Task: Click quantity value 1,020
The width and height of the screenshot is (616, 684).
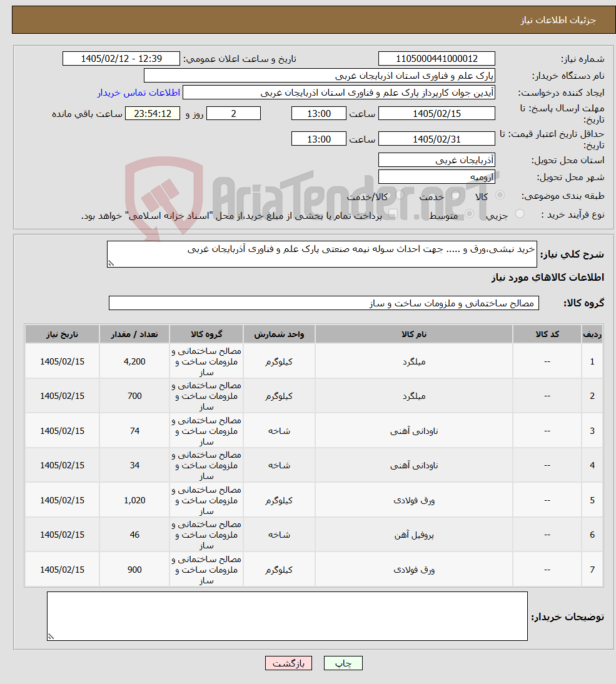Action: point(134,500)
